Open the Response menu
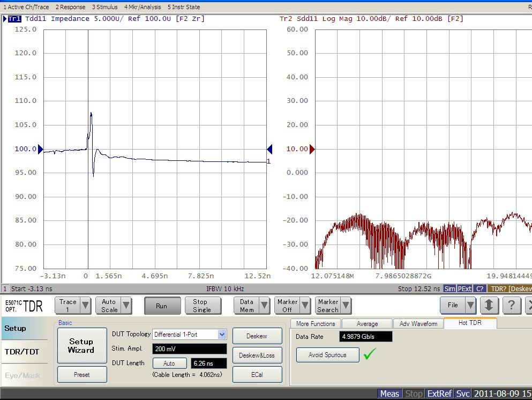532x400 pixels. [x=70, y=7]
